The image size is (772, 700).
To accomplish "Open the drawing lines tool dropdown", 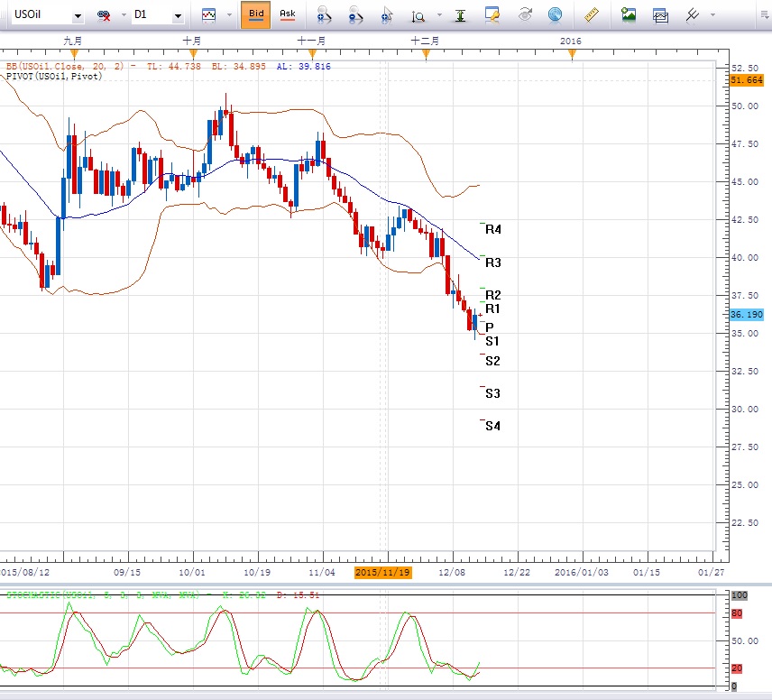I will tap(712, 16).
